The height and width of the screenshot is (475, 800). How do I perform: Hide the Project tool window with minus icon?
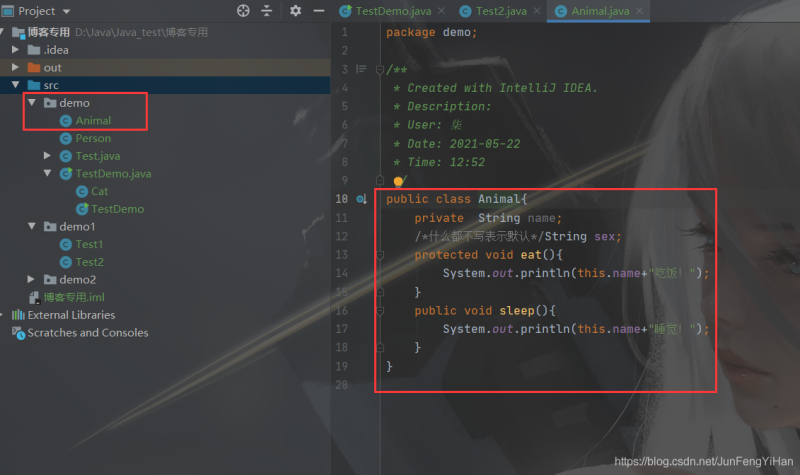coord(318,11)
